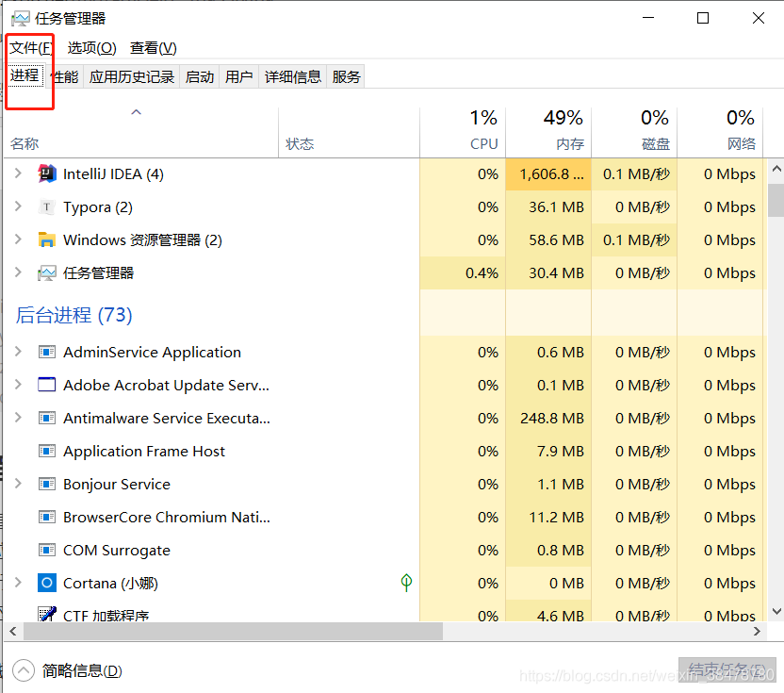
Task: Maximize the Task Manager window
Action: pos(703,18)
